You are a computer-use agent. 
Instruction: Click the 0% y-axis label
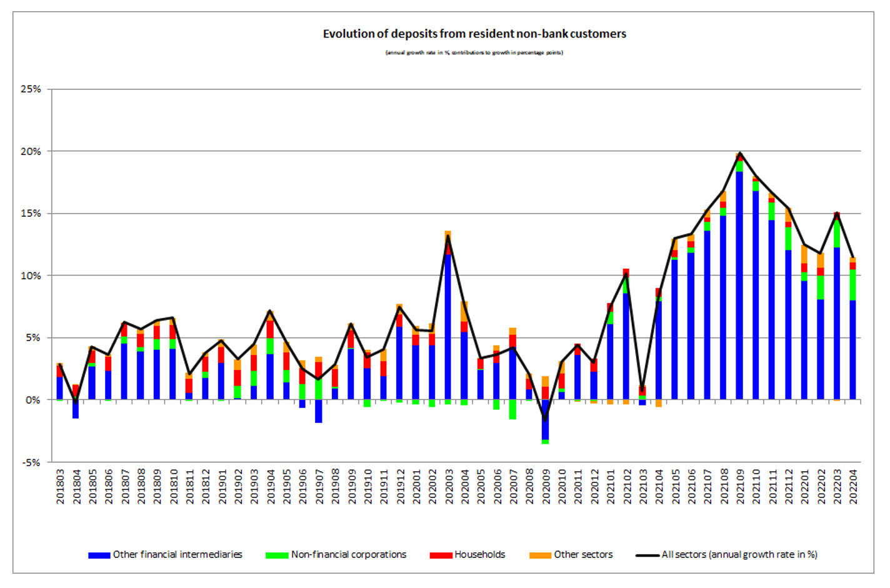(33, 400)
